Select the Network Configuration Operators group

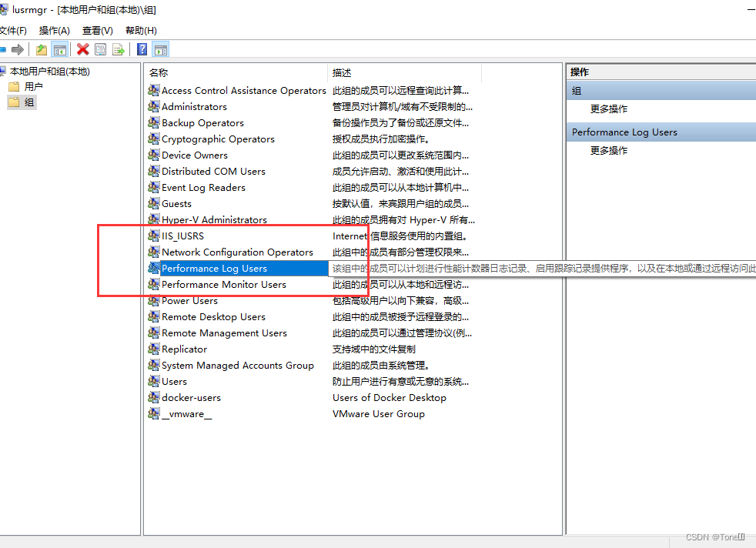pos(237,252)
